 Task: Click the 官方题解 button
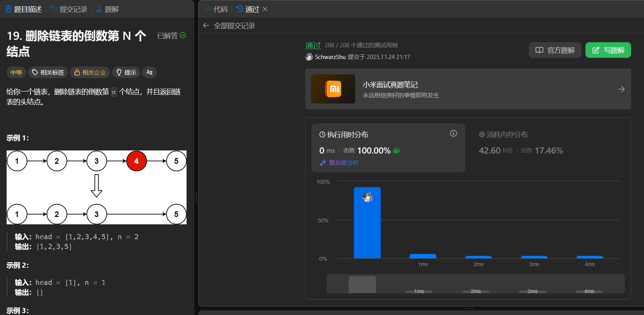coord(555,50)
